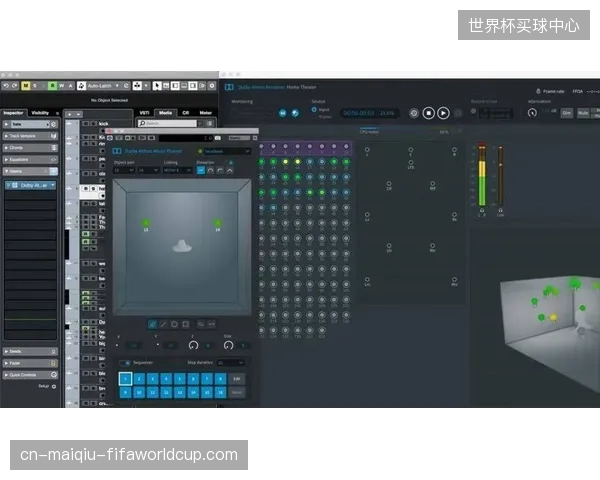Screen dimensions: 600x480
Task: Expand the Sends inspector section
Action: click(x=30, y=351)
